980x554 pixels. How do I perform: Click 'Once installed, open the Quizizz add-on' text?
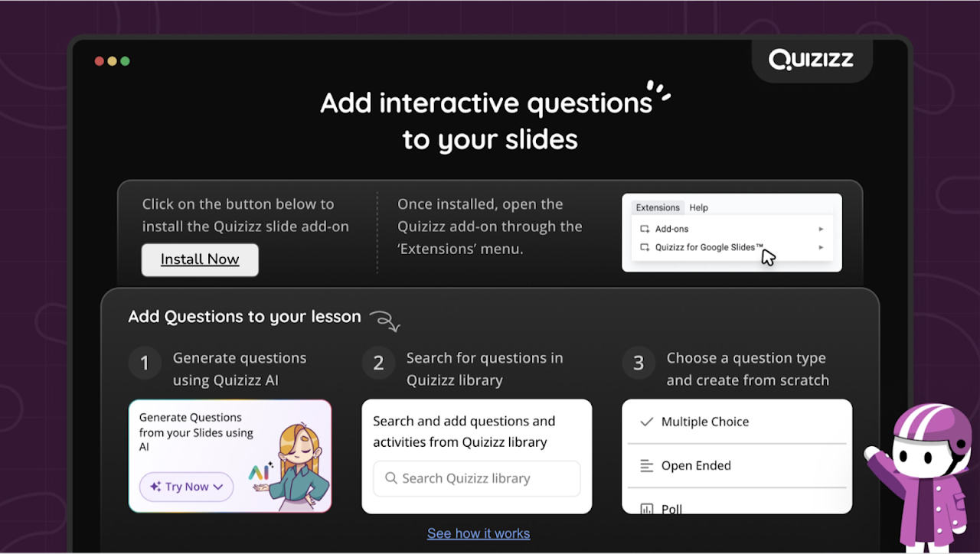[490, 226]
